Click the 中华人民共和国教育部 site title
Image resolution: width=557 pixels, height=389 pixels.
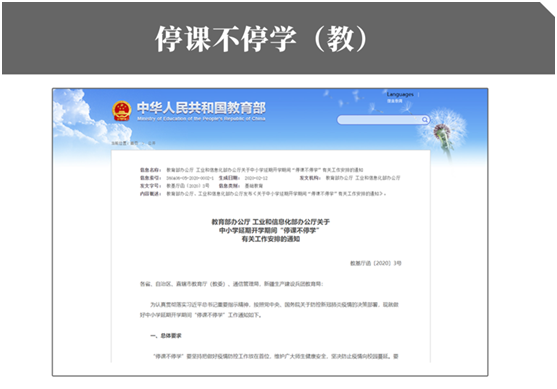(x=201, y=107)
